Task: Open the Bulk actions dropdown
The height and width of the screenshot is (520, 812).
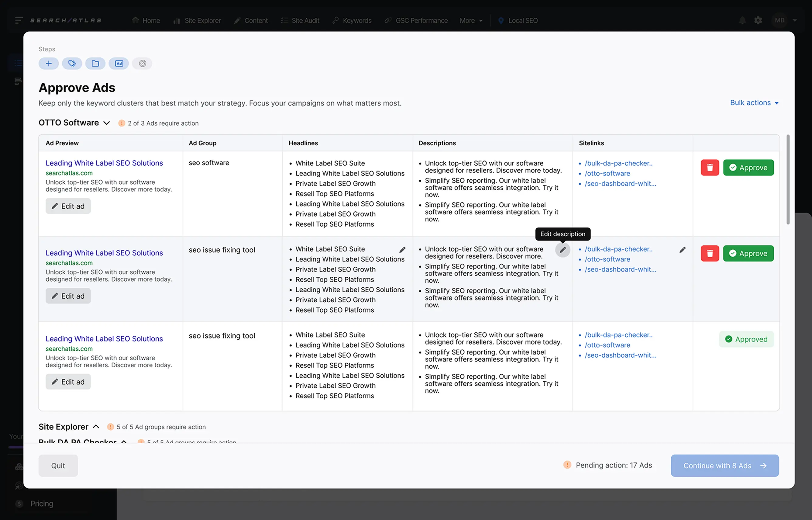Action: click(754, 103)
